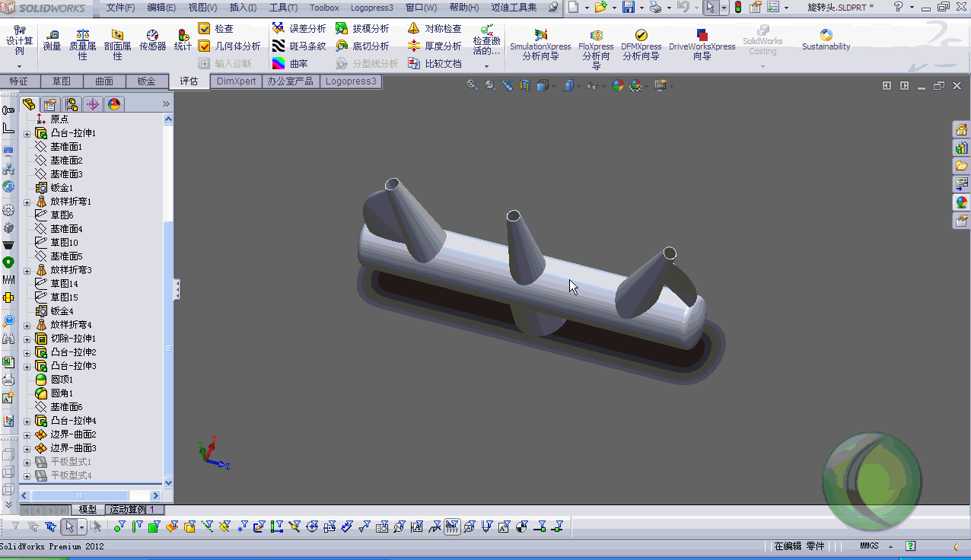Open the 传感器 sensor tool

[152, 40]
